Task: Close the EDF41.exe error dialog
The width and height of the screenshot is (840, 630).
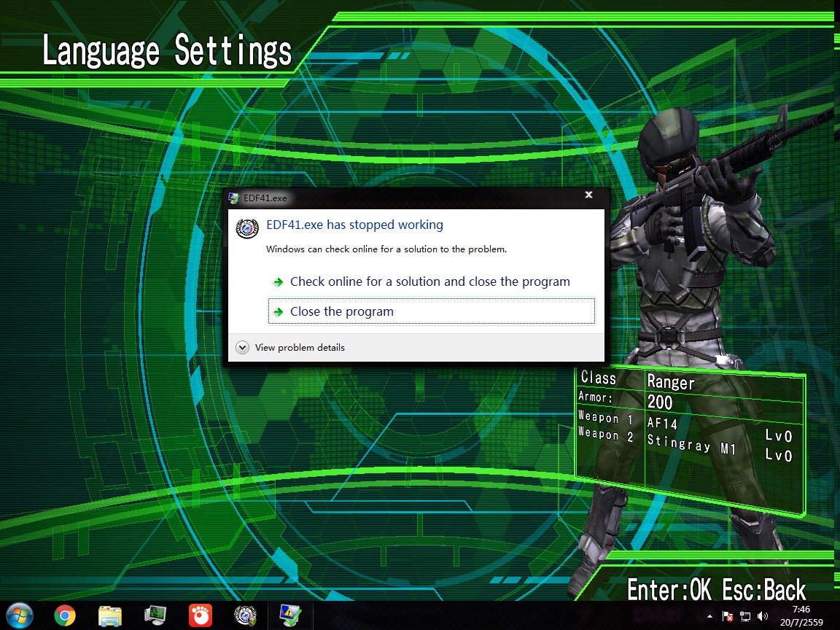Action: (588, 195)
